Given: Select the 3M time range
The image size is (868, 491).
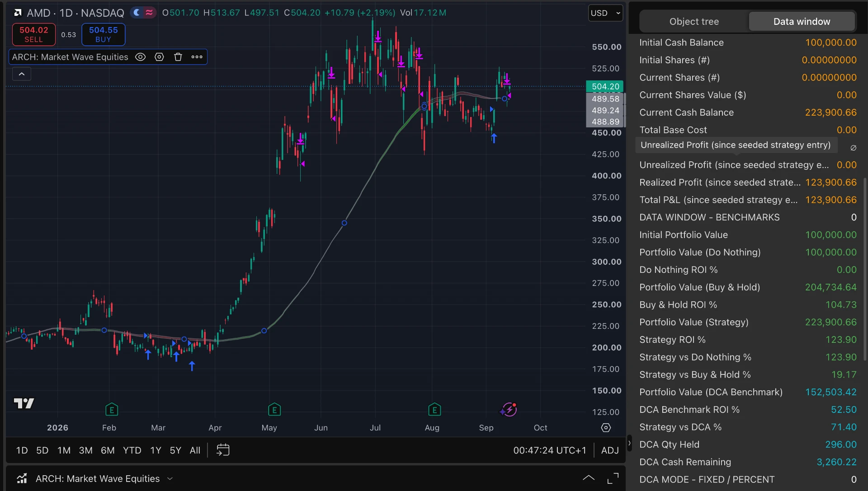Looking at the screenshot, I should tap(85, 450).
